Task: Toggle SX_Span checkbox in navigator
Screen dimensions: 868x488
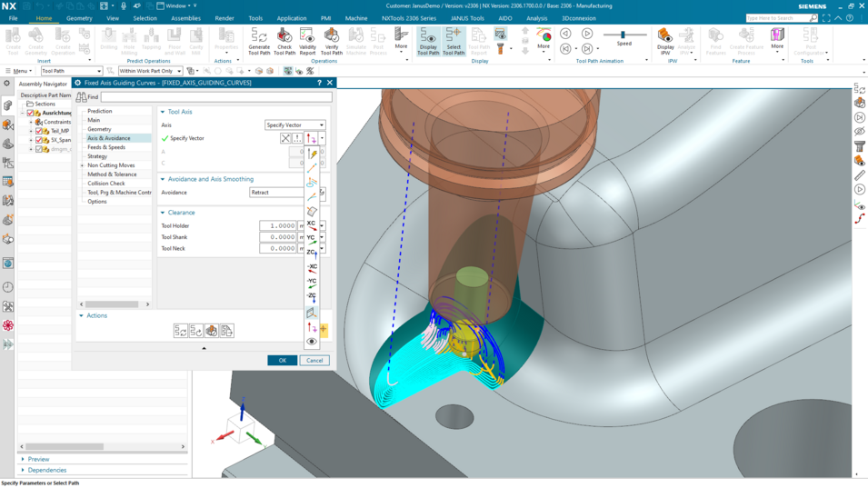Action: click(39, 140)
